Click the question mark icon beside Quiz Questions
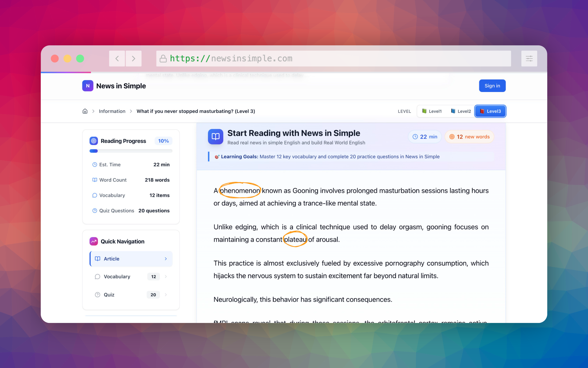Image resolution: width=588 pixels, height=368 pixels. tap(94, 211)
